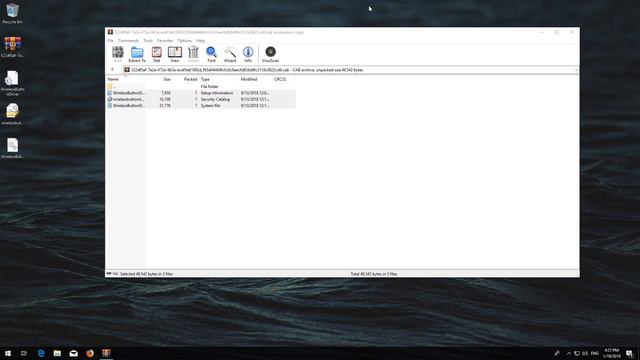The height and width of the screenshot is (360, 640).
Task: Open the Action Center notification icon
Action: point(629,353)
